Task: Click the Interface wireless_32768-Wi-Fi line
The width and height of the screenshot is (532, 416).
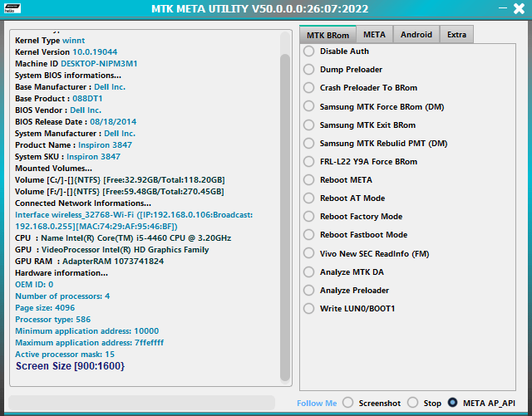Action: 134,221
